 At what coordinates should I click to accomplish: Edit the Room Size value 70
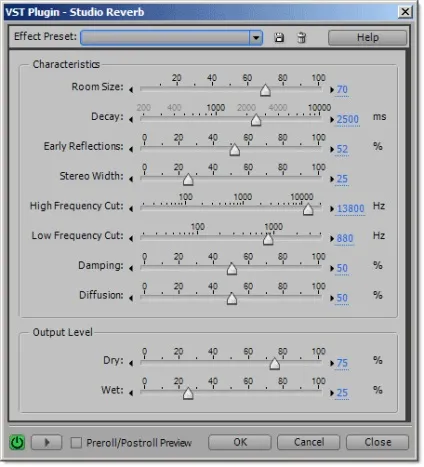pos(342,90)
